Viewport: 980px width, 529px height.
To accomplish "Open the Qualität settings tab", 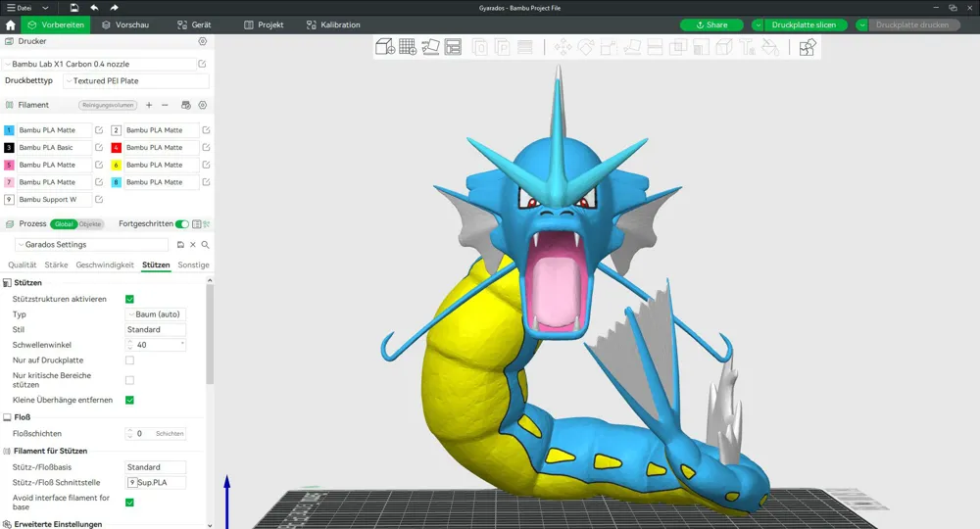I will [22, 264].
